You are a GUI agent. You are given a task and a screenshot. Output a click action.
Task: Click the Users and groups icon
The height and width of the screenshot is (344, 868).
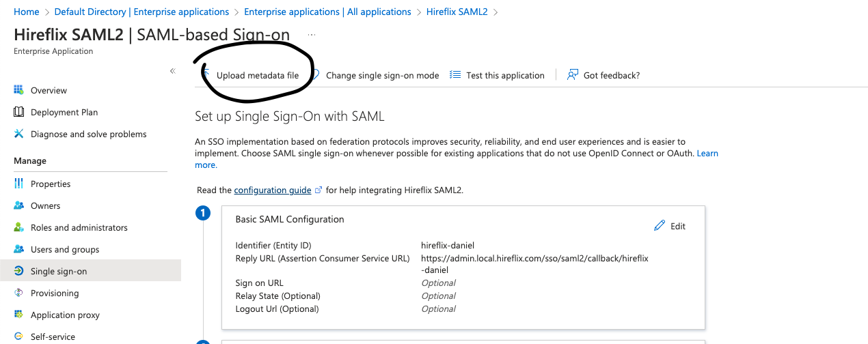[x=18, y=249]
